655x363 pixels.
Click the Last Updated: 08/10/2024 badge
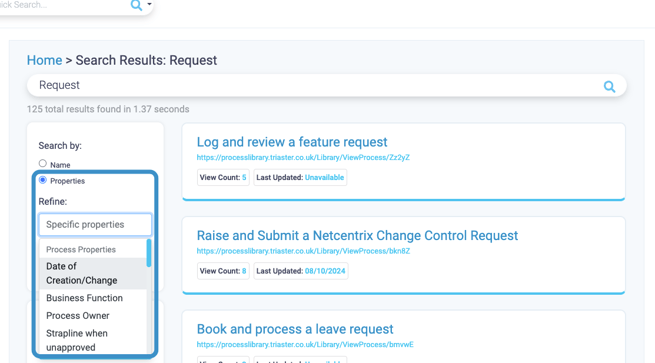(301, 271)
